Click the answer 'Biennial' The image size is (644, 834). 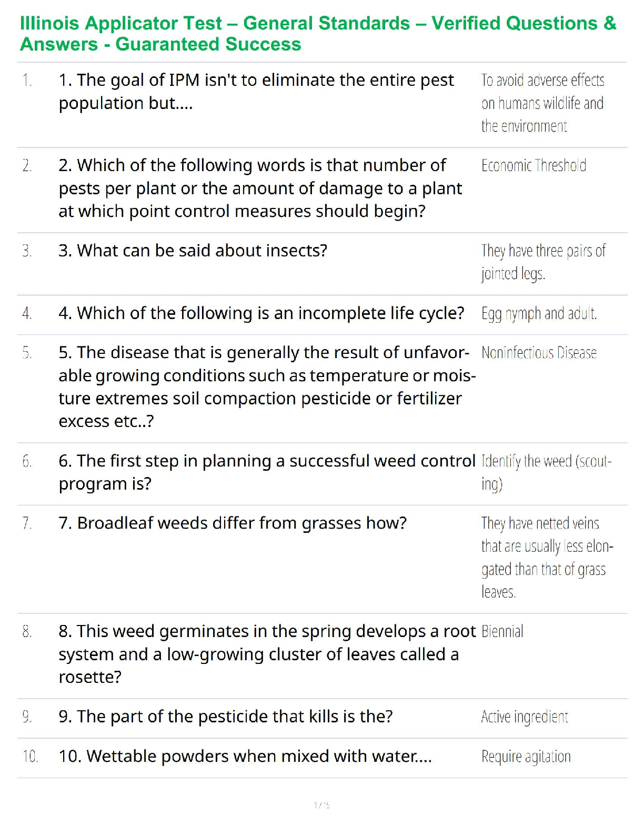502,632
